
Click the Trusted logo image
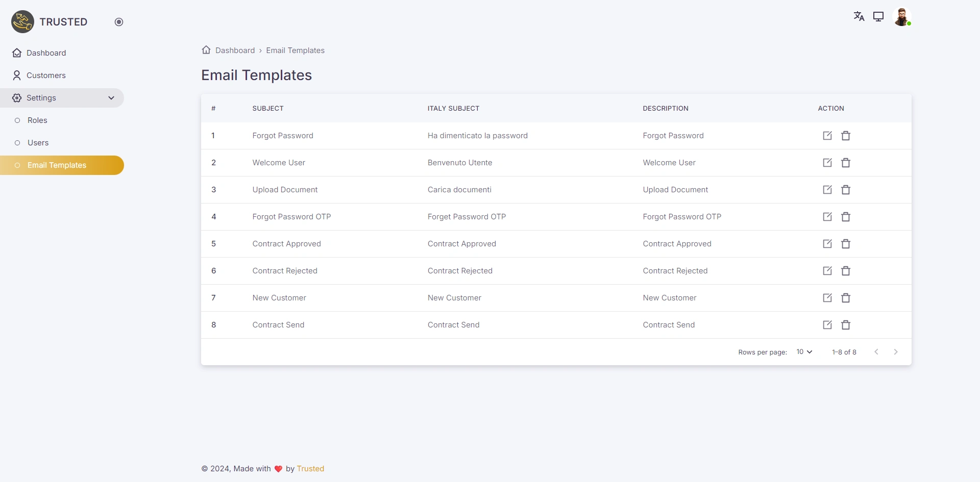(23, 22)
